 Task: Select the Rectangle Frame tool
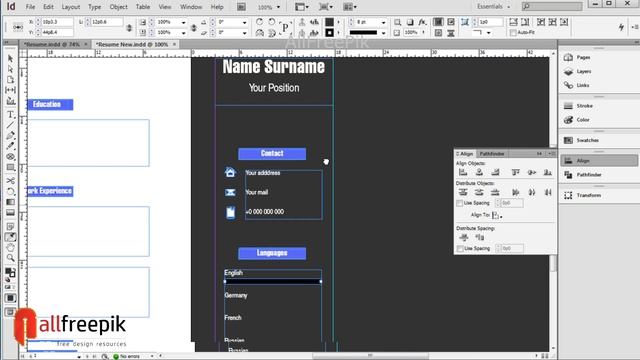[11, 157]
